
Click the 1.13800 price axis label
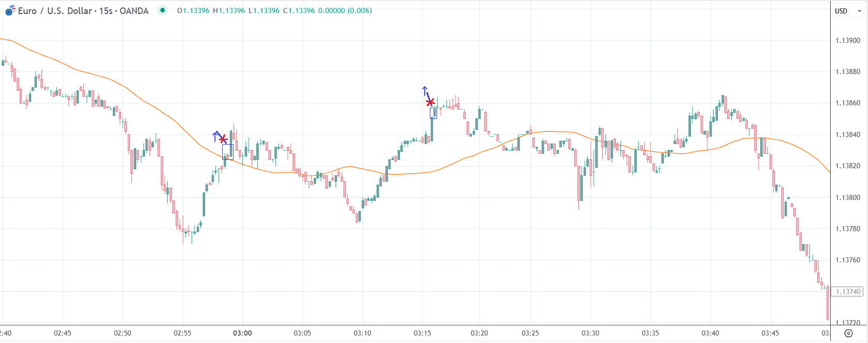848,198
